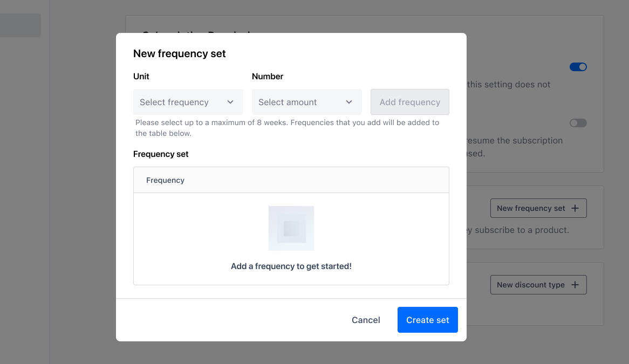Enable the grey switched-off toggle

click(x=578, y=123)
